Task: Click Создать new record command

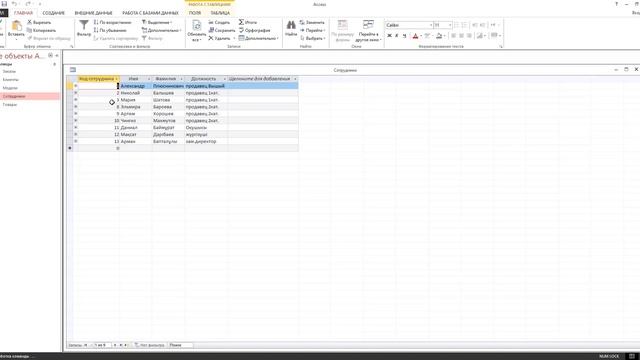Action: [219, 22]
